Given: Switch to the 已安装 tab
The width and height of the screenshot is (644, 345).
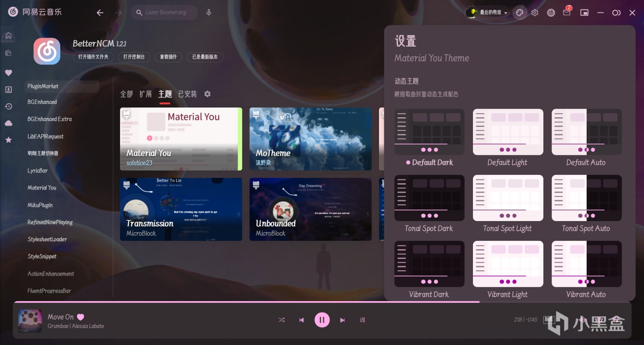Looking at the screenshot, I should click(187, 94).
